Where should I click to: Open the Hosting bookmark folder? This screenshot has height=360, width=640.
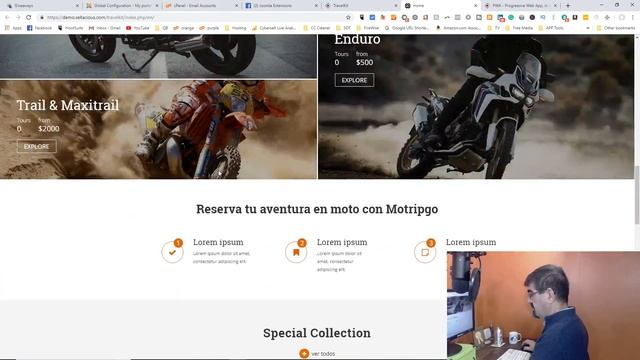[236, 28]
